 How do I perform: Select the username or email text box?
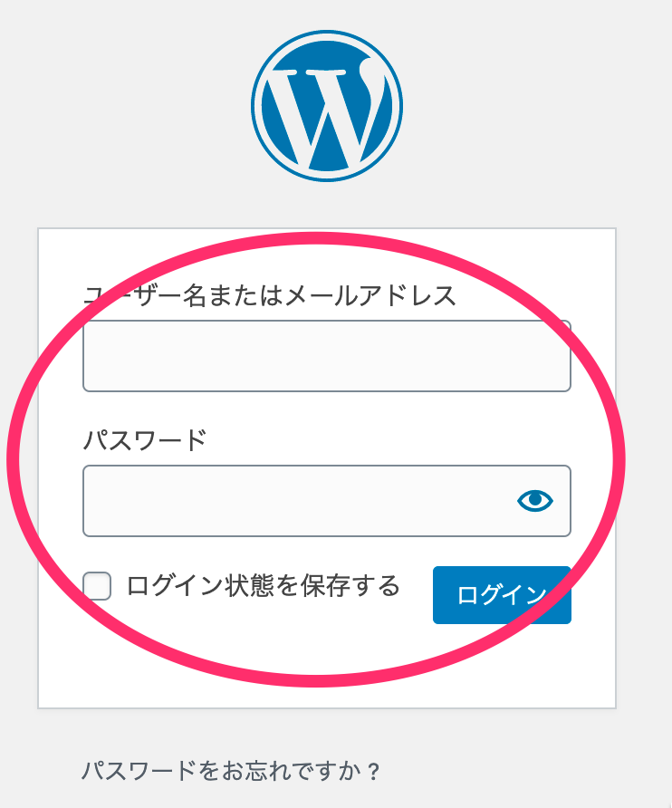[x=327, y=356]
